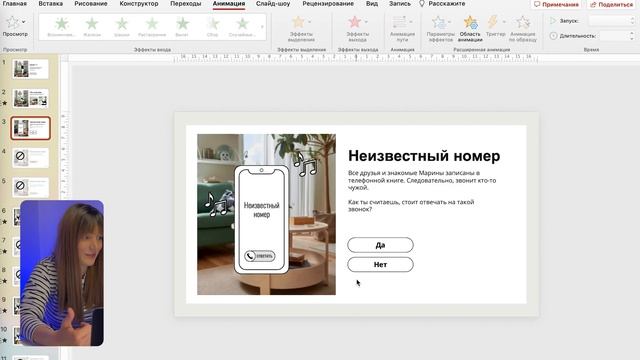Click the ответить call button on the phone
The image size is (640, 360).
click(x=260, y=256)
